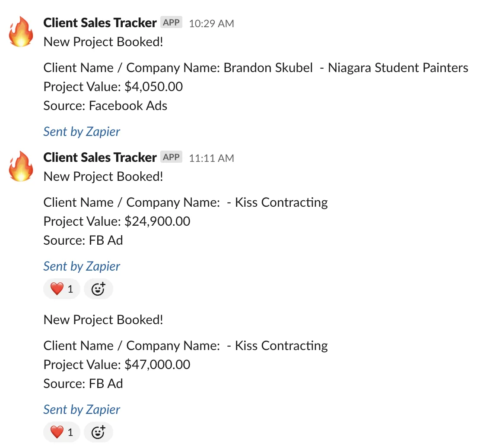The height and width of the screenshot is (448, 477).
Task: Open Client Sales Tracker profile from the 11:11 AM message
Action: [100, 158]
